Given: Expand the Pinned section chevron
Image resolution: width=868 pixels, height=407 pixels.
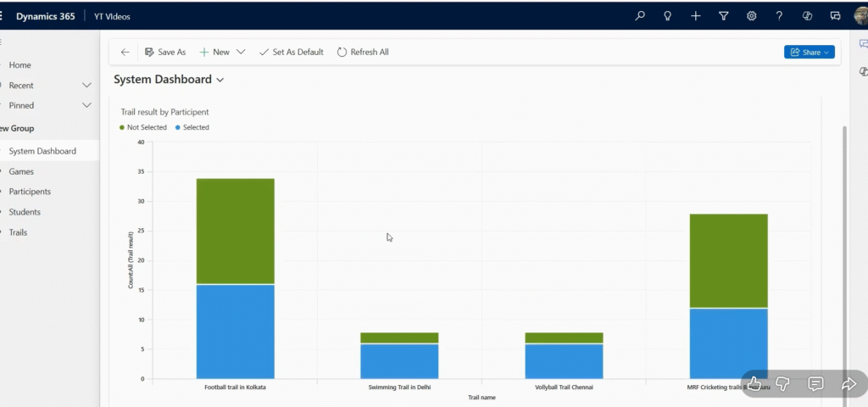Looking at the screenshot, I should coord(86,106).
